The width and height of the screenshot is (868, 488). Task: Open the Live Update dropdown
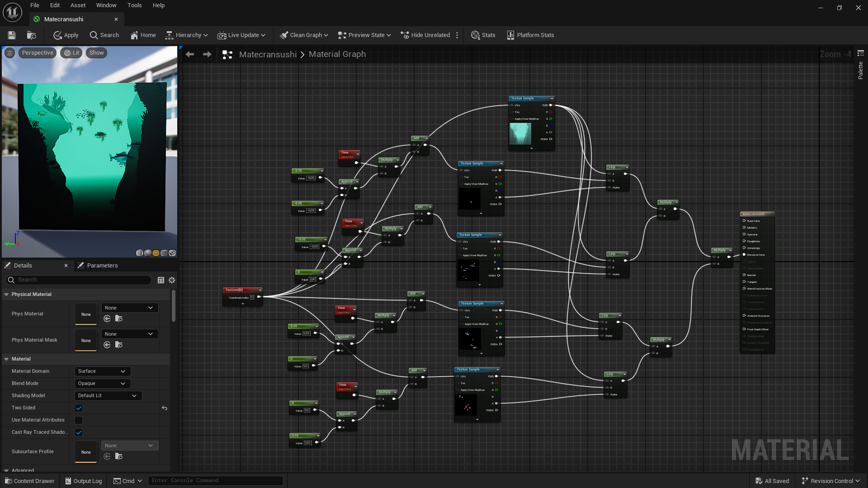(x=241, y=35)
